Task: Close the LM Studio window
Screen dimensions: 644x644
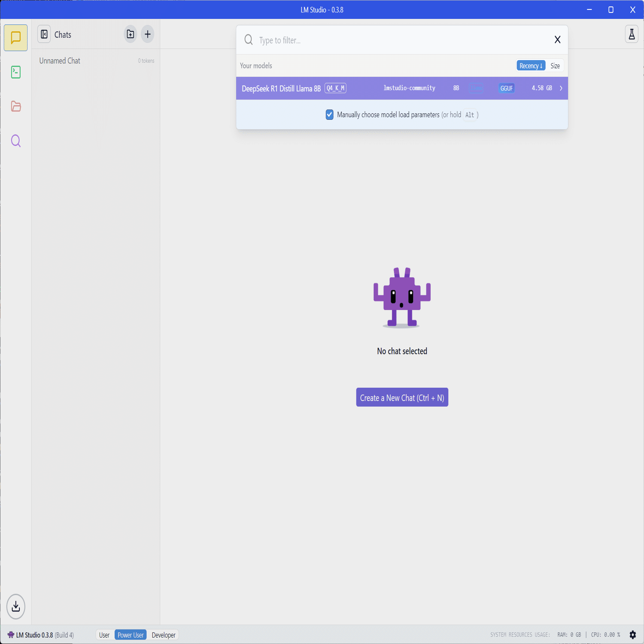Action: click(x=633, y=9)
